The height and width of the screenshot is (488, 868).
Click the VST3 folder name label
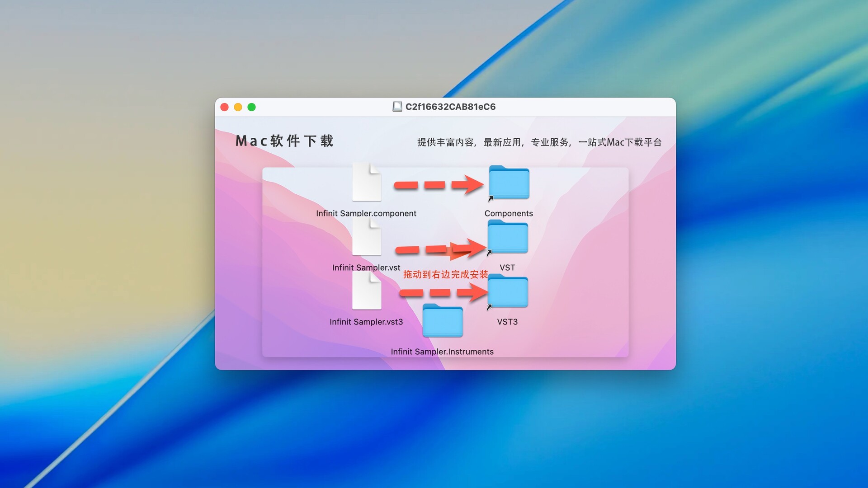[507, 322]
